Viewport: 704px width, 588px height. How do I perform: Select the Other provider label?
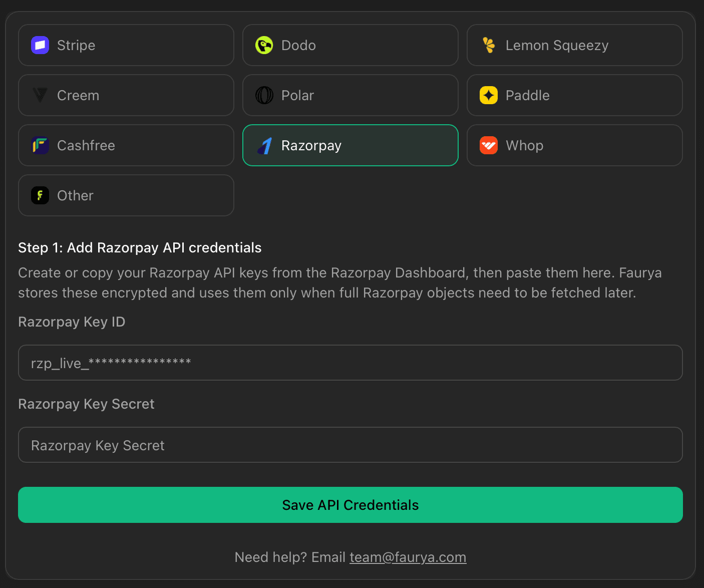click(x=75, y=195)
